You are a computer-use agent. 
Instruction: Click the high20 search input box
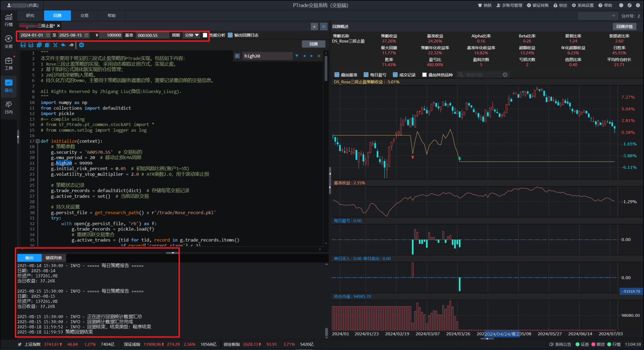point(268,56)
